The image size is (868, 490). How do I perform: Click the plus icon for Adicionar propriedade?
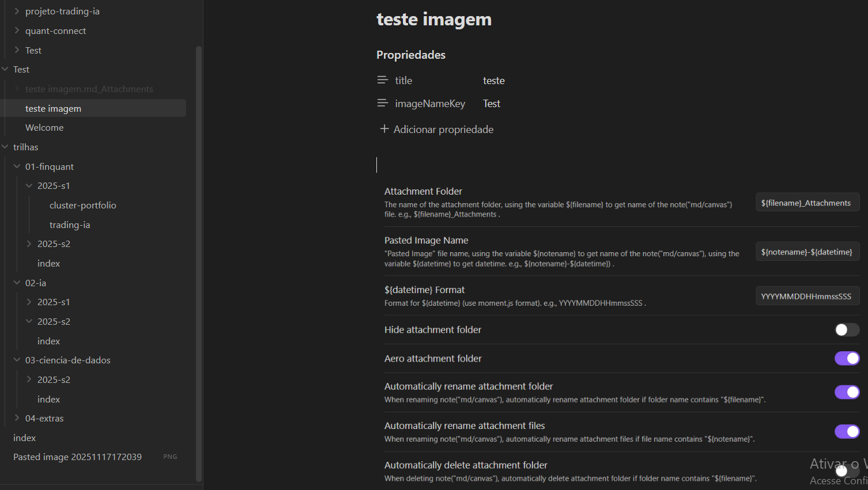click(x=384, y=129)
